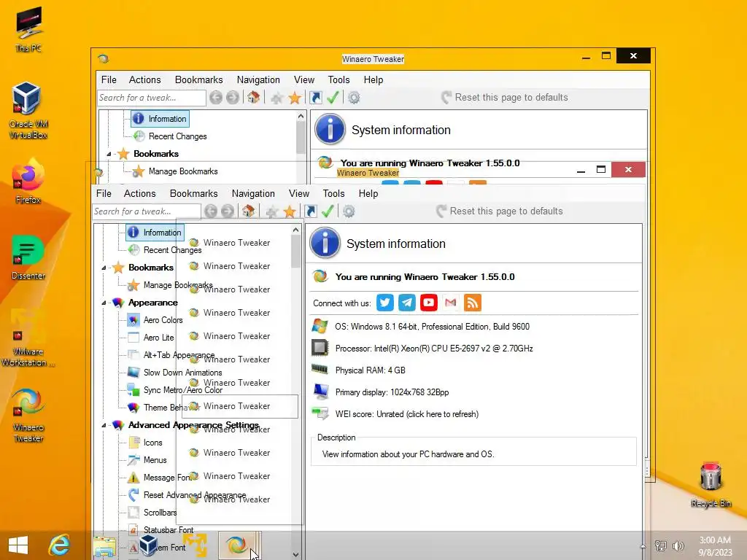
Task: Open Dissenter desktop icon
Action: (x=28, y=257)
